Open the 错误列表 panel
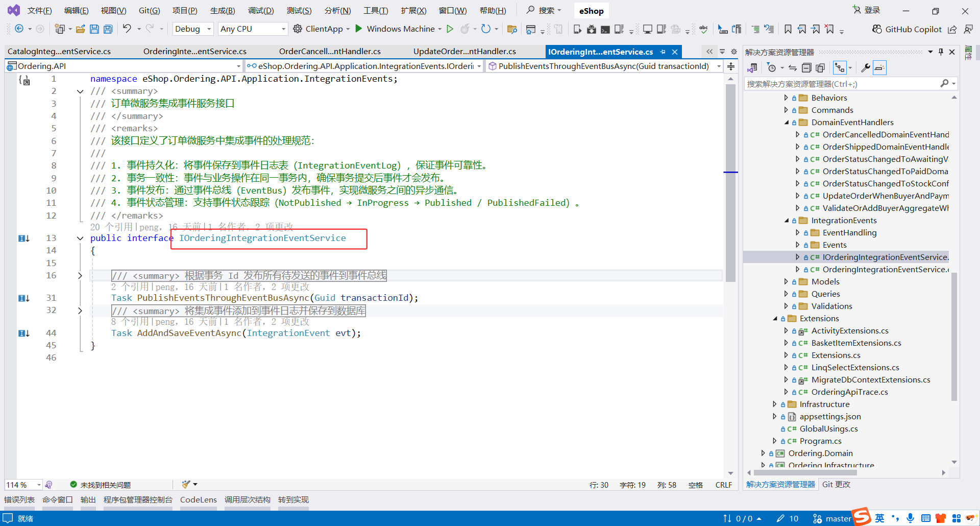The image size is (980, 526). [x=19, y=499]
